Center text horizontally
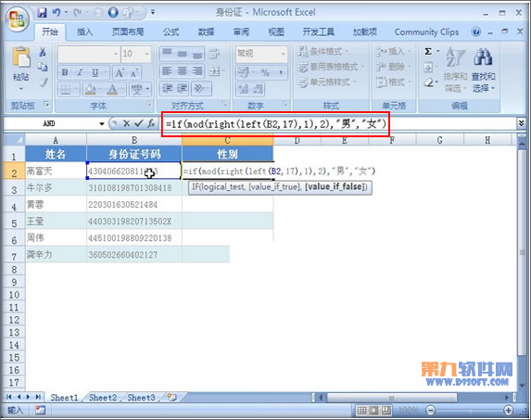 pyautogui.click(x=183, y=71)
